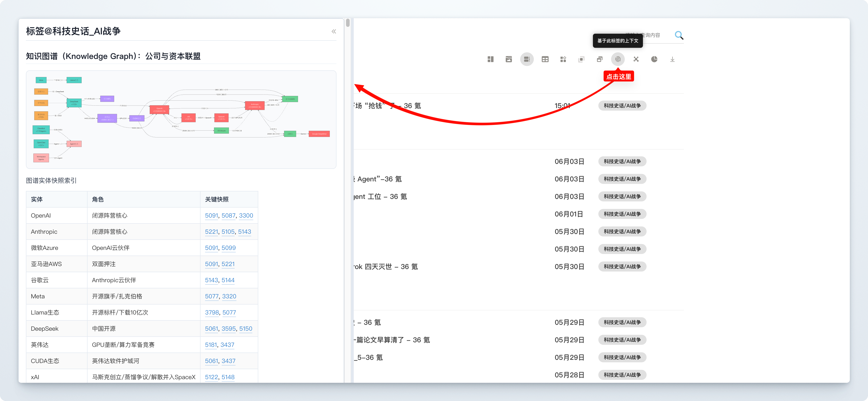868x401 pixels.
Task: Click the 15:01 timestamp
Action: coord(562,106)
